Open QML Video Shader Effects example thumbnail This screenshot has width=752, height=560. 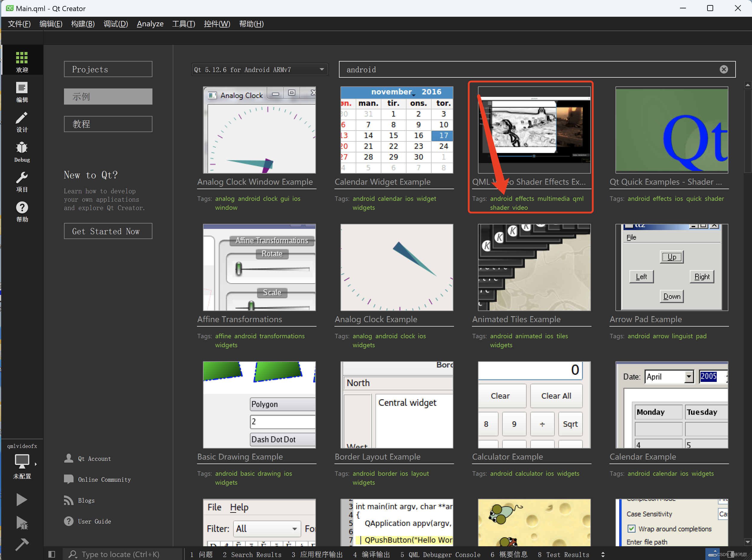(x=534, y=130)
